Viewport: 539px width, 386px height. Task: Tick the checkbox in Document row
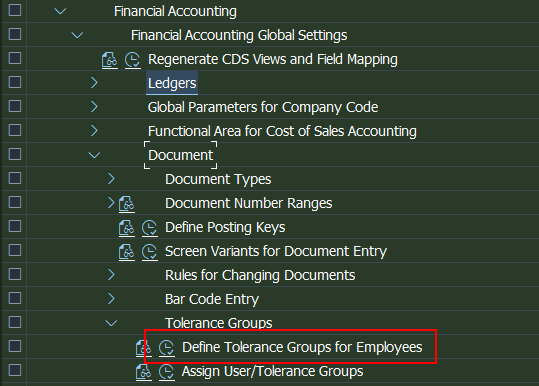click(15, 154)
